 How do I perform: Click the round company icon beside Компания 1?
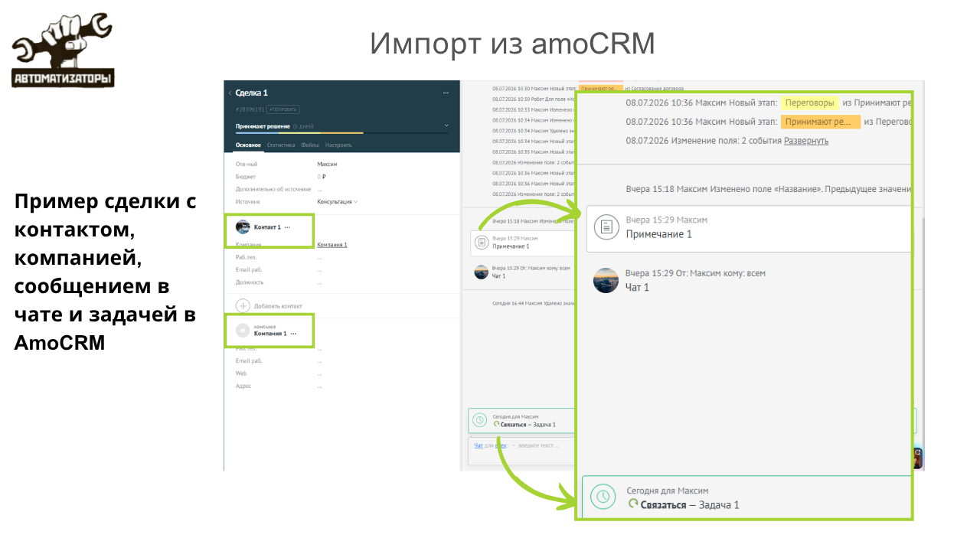[243, 331]
